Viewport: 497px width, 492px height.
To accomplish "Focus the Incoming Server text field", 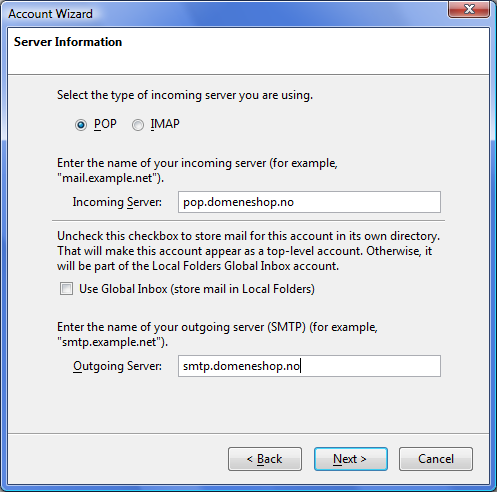I will [x=309, y=202].
